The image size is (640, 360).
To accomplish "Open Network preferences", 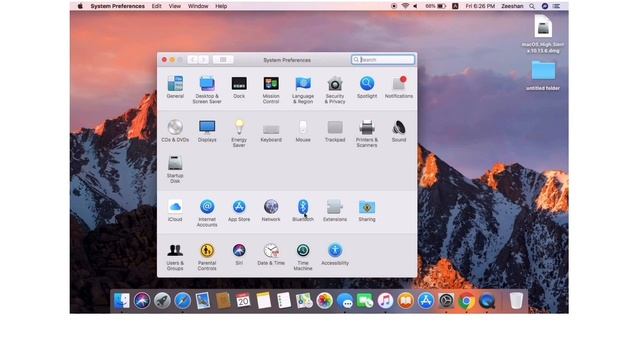I will coord(271,210).
